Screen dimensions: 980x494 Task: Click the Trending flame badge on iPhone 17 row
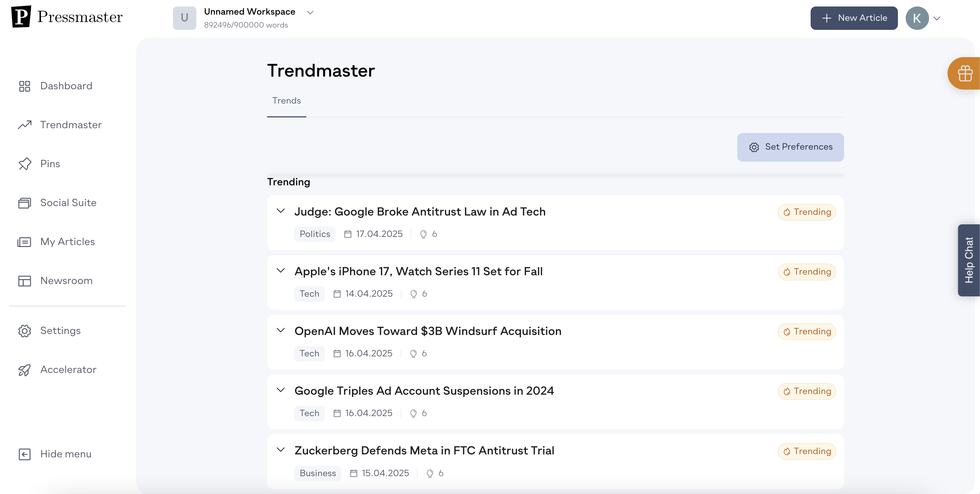click(x=807, y=272)
